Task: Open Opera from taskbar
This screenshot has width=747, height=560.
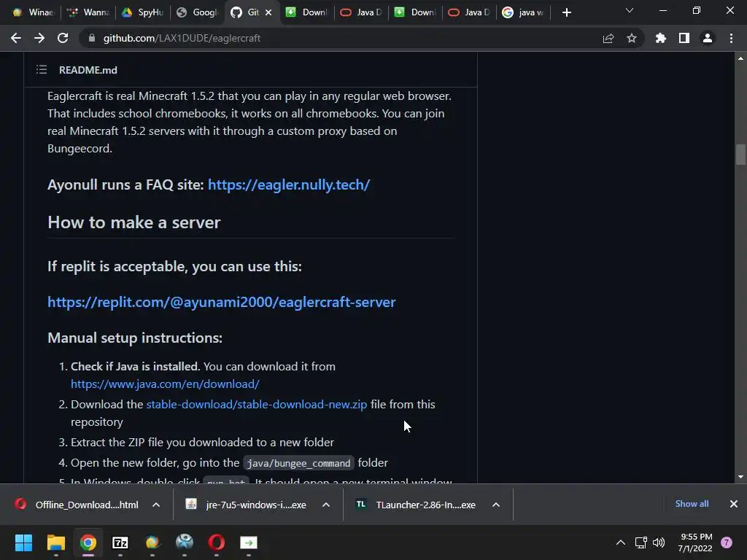Action: tap(216, 542)
